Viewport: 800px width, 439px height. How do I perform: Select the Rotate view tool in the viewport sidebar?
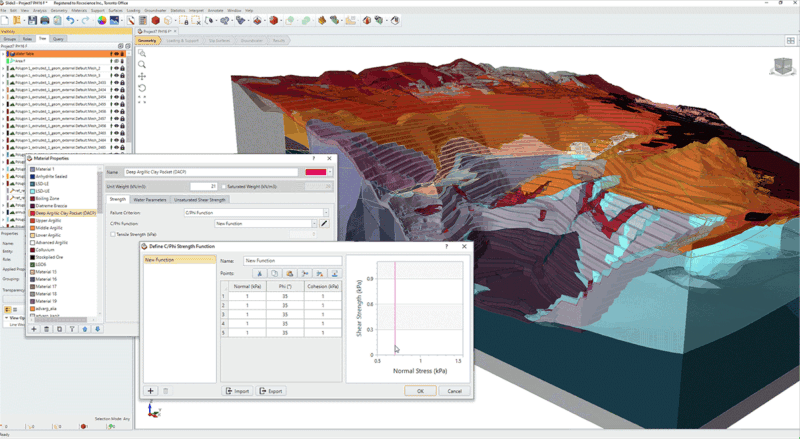click(x=142, y=88)
